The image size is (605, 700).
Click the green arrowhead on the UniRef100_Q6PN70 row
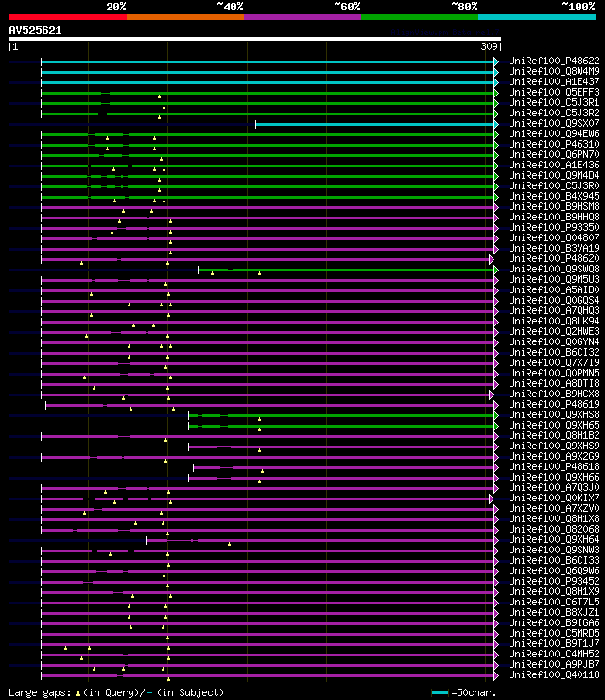pyautogui.click(x=496, y=155)
